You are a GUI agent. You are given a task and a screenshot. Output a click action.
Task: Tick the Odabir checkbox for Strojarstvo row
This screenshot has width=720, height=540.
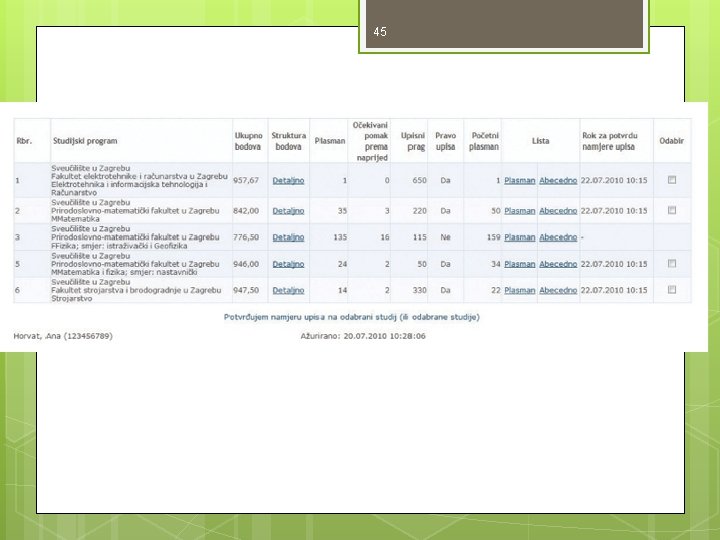(x=672, y=290)
